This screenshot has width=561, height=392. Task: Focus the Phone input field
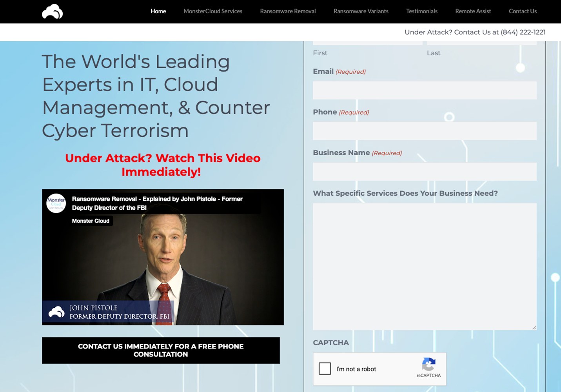pyautogui.click(x=425, y=131)
